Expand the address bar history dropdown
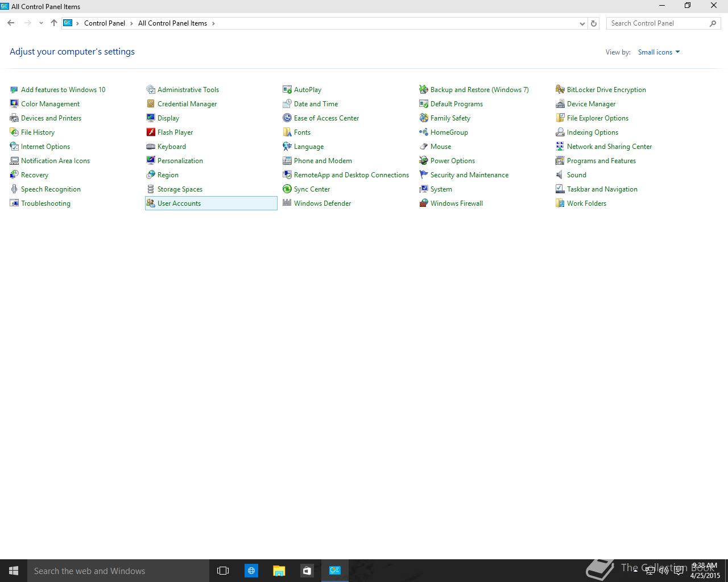728x582 pixels. (582, 23)
